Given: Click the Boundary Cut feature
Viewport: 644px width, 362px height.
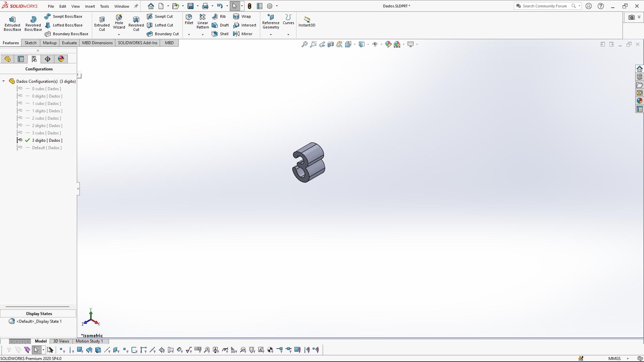Looking at the screenshot, I should 163,34.
